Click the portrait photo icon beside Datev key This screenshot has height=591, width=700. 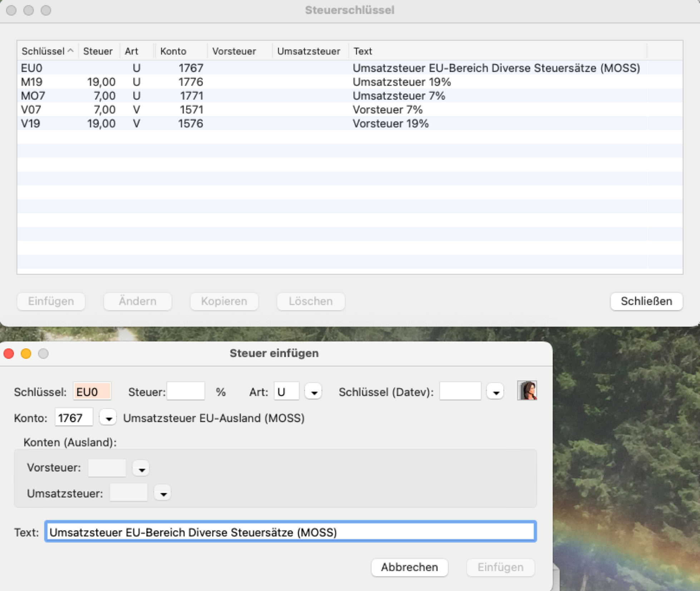coord(527,390)
